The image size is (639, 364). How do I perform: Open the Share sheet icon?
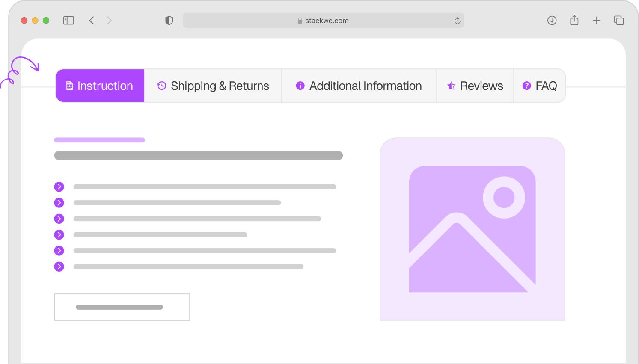coord(574,21)
